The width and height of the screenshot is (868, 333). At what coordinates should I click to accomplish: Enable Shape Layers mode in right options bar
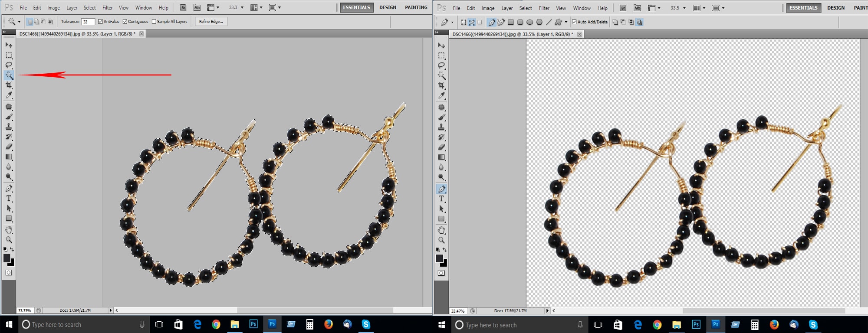(464, 22)
